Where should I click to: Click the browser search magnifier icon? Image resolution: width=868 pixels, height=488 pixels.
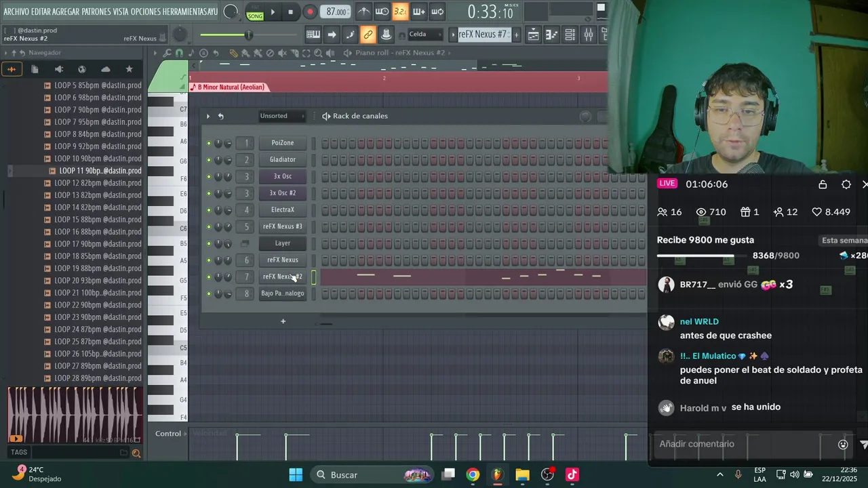(136, 453)
